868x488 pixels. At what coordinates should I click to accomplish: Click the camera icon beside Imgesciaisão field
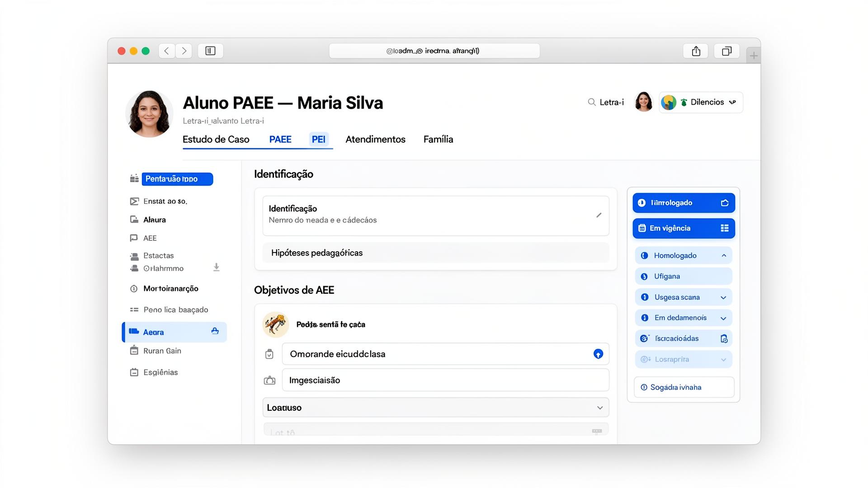(269, 380)
